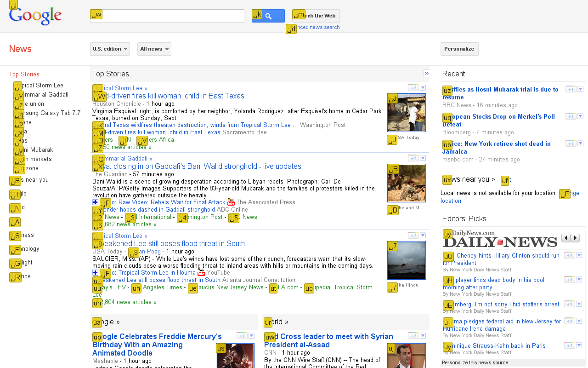Open dropdown arrow for East Texas fires story
The width and height of the screenshot is (588, 368).
423,88
